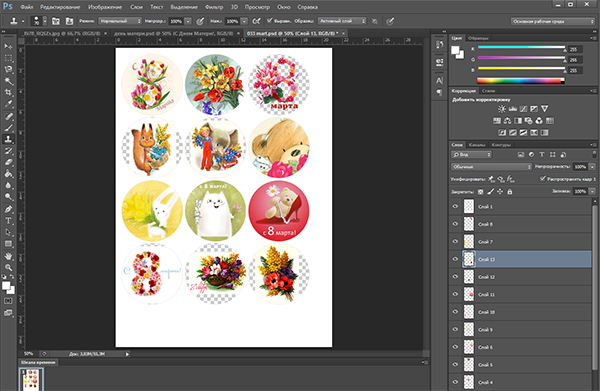600x391 pixels.
Task: Open the Файл menu
Action: (26, 7)
